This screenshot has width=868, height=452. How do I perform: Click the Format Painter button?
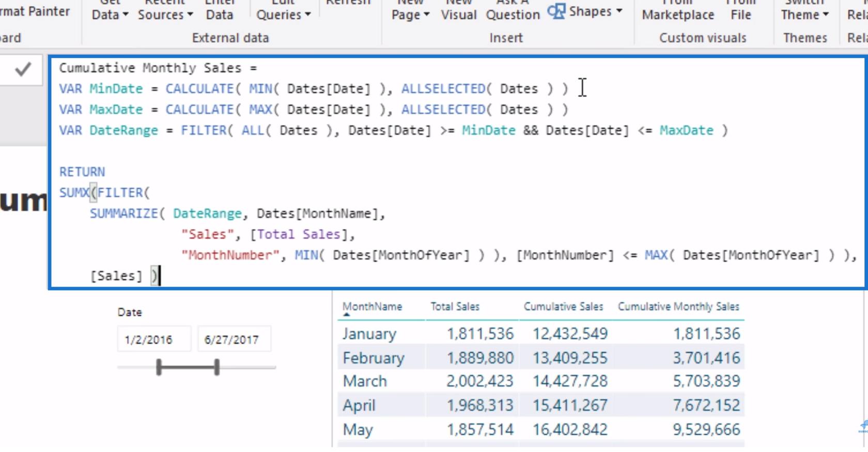35,11
